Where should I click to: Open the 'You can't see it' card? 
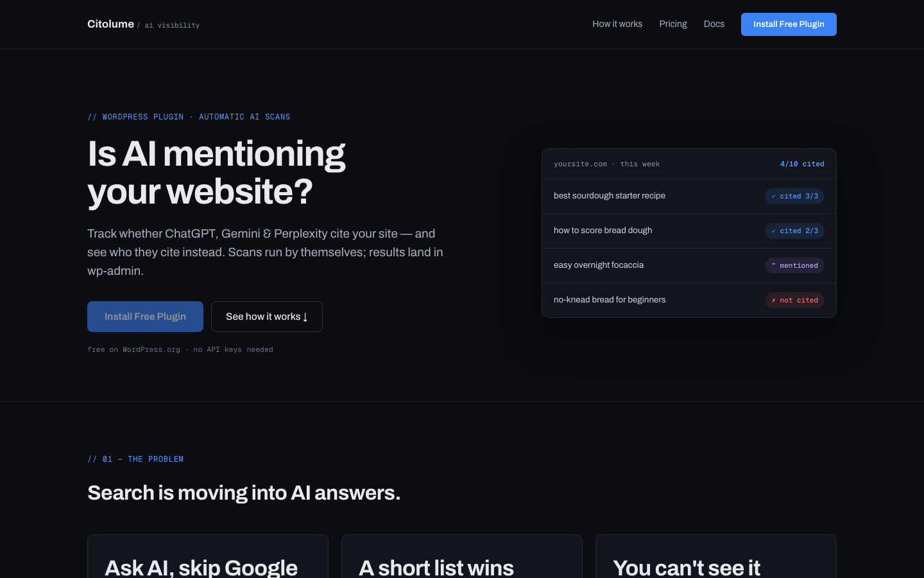(716, 557)
